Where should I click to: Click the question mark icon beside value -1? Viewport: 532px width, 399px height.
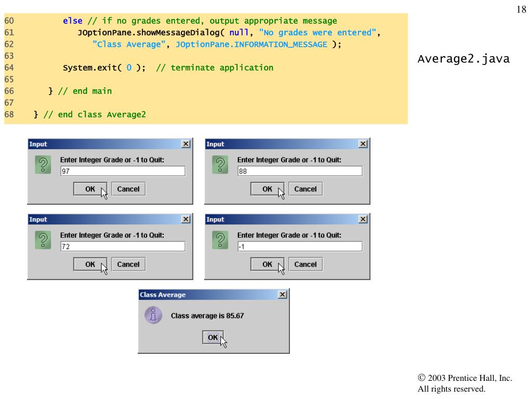click(220, 240)
